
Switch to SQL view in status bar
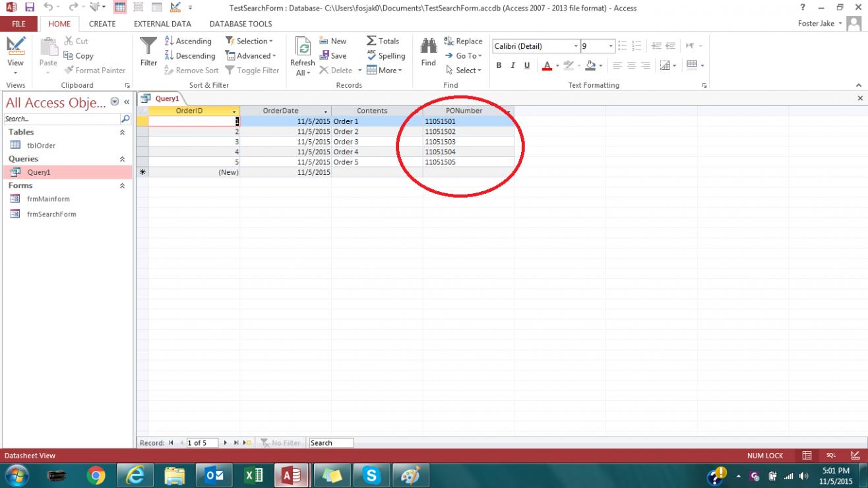pos(830,456)
